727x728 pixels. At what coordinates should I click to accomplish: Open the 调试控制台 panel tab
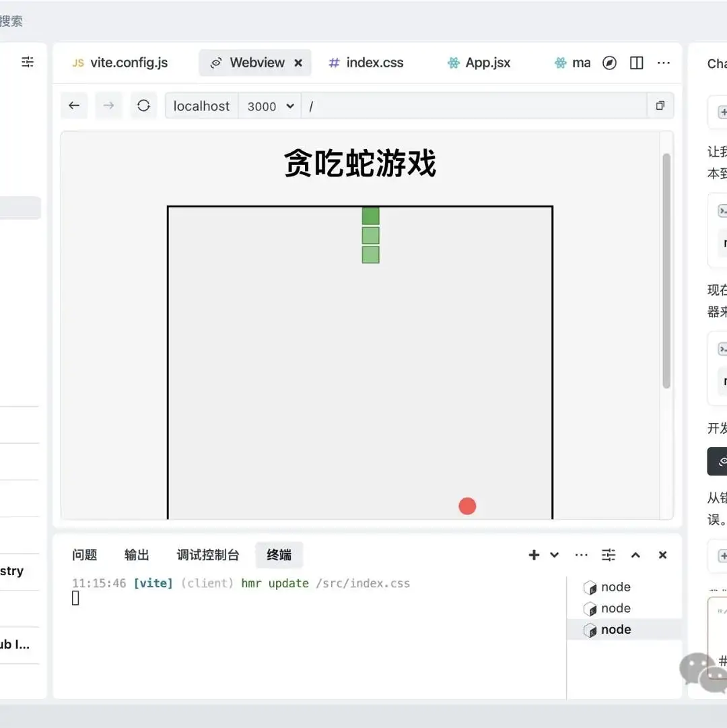click(x=208, y=555)
